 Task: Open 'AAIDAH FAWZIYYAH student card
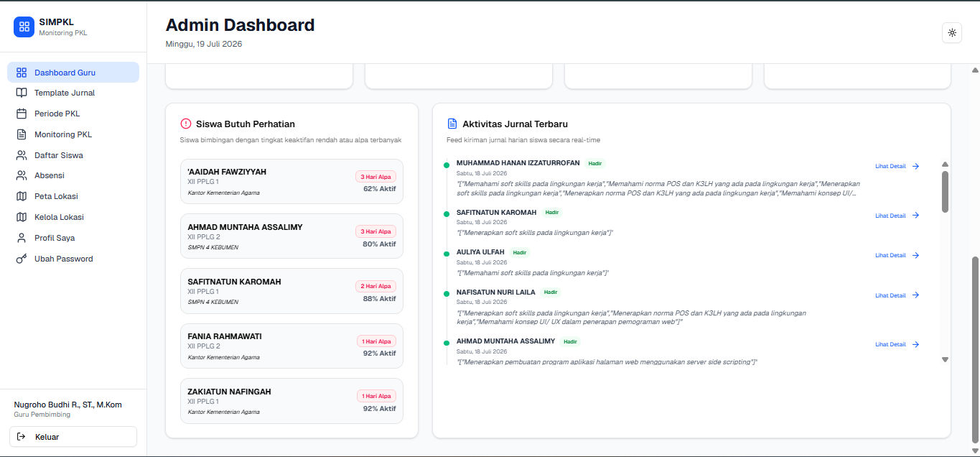(x=291, y=181)
